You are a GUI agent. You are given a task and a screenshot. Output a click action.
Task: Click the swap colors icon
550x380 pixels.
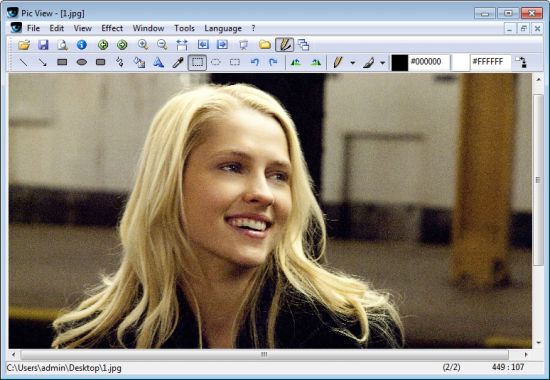tap(521, 62)
